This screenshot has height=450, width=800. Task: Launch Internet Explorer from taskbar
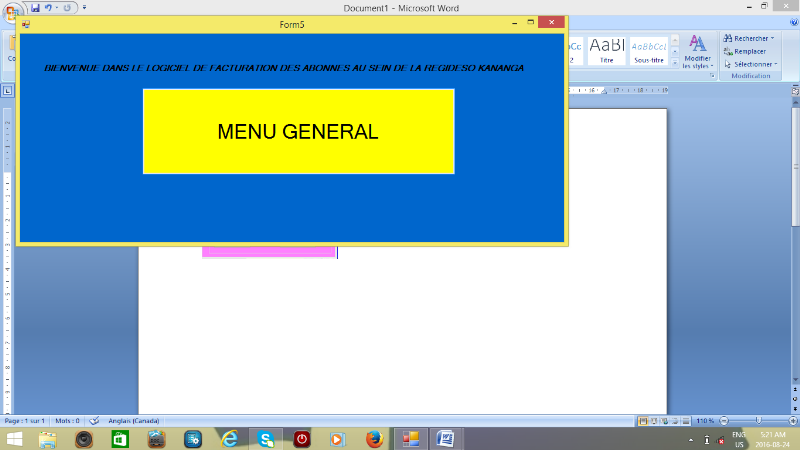pos(230,439)
